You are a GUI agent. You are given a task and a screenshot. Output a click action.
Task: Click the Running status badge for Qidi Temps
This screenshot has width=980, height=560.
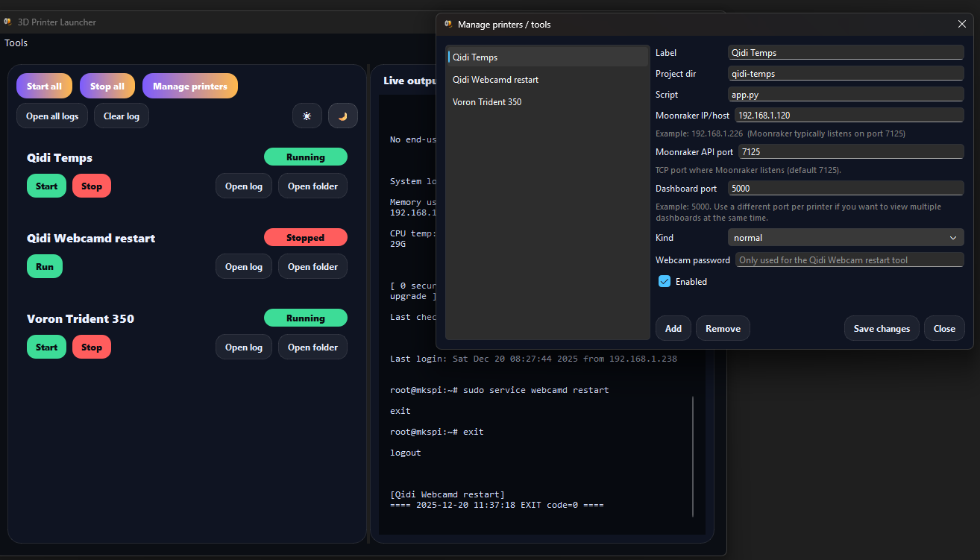pos(306,157)
